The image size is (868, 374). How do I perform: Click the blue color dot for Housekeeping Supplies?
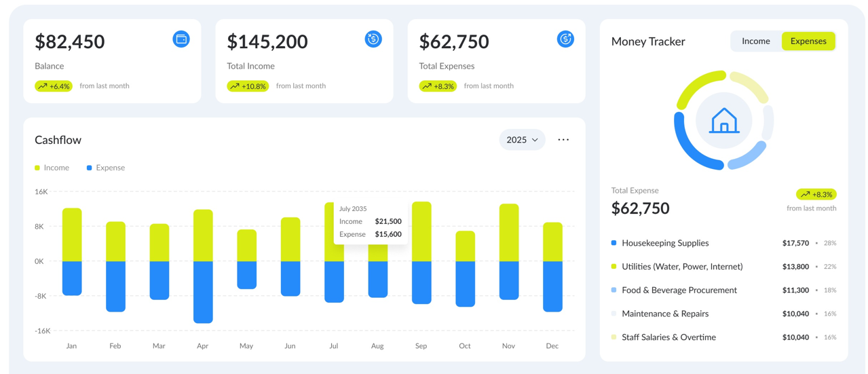point(614,243)
